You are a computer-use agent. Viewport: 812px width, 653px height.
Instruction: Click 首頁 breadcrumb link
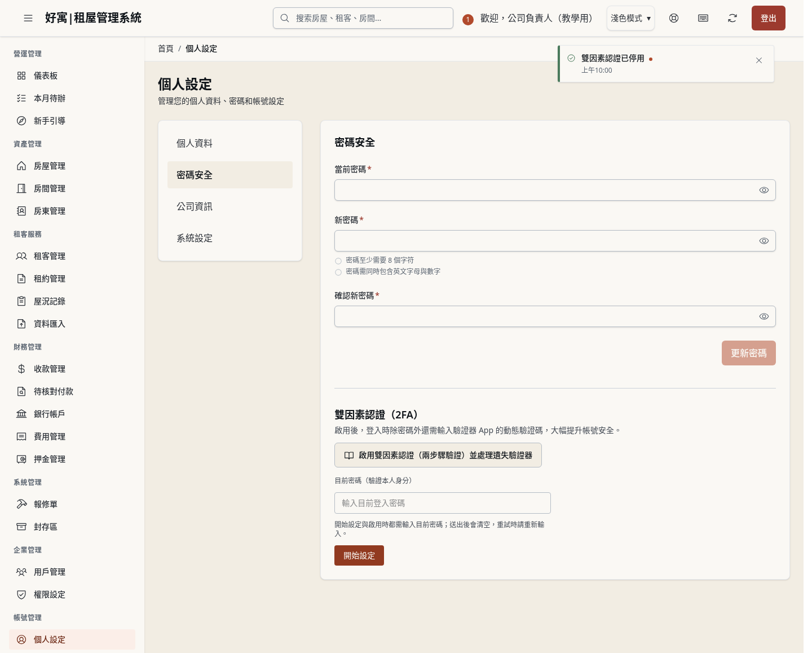pos(166,48)
